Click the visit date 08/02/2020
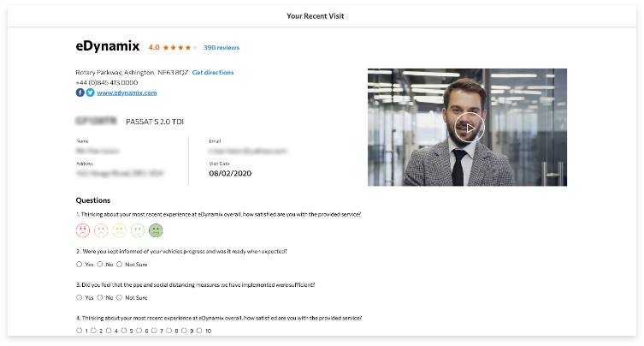 tap(230, 174)
